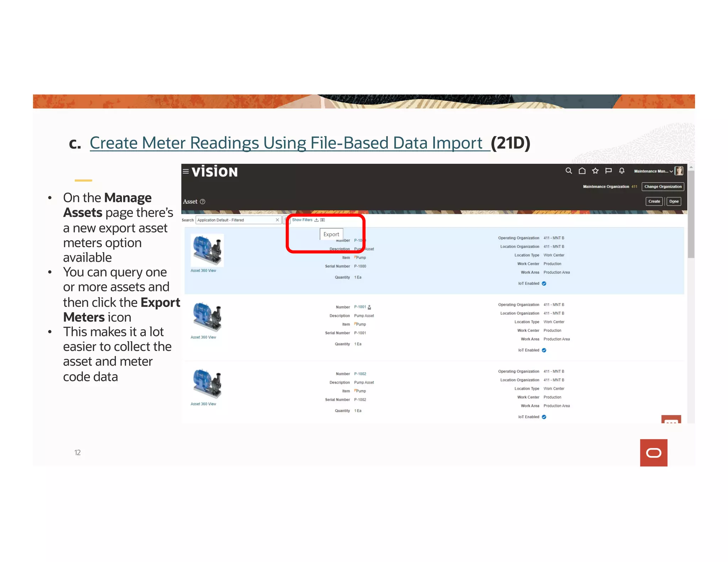Open the Watchlist flag icon
The height and width of the screenshot is (562, 728).
[609, 171]
